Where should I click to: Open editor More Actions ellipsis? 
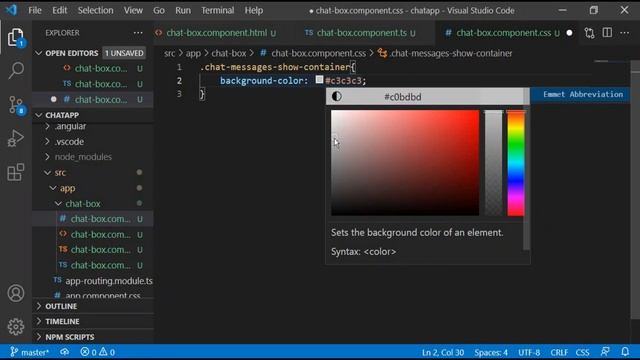(624, 33)
